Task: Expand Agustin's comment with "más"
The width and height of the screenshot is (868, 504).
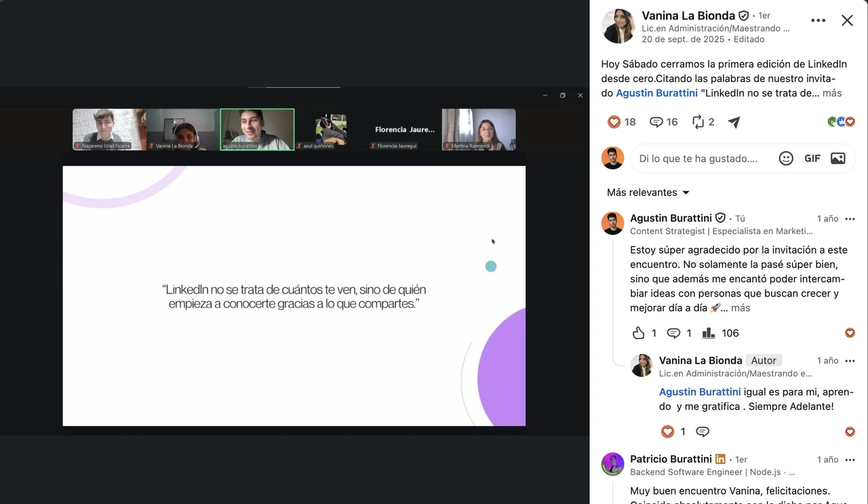Action: click(x=741, y=308)
